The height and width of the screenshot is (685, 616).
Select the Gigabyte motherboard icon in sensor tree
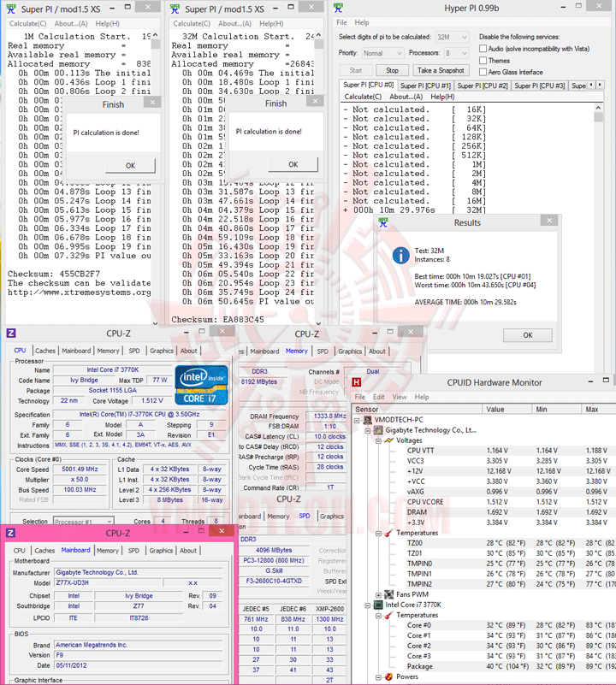click(379, 430)
